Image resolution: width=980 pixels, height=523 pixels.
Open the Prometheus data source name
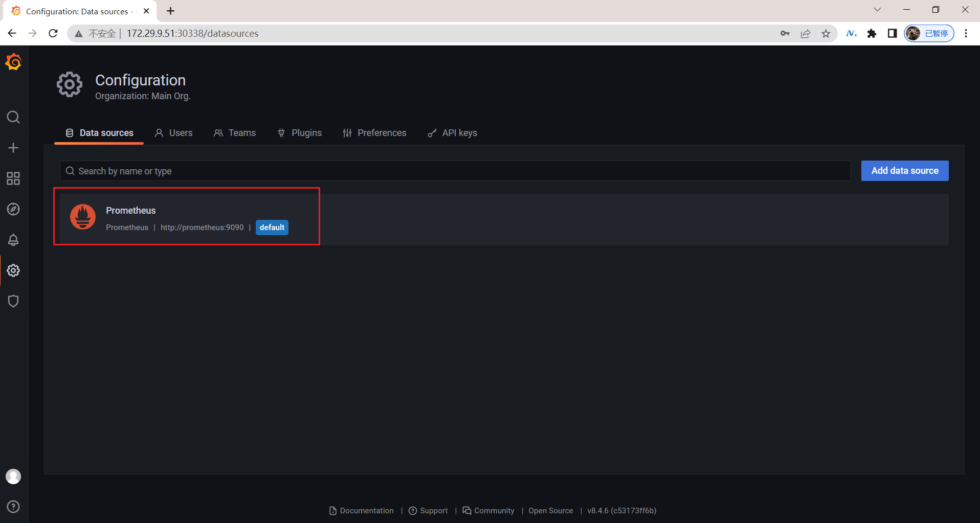click(131, 211)
